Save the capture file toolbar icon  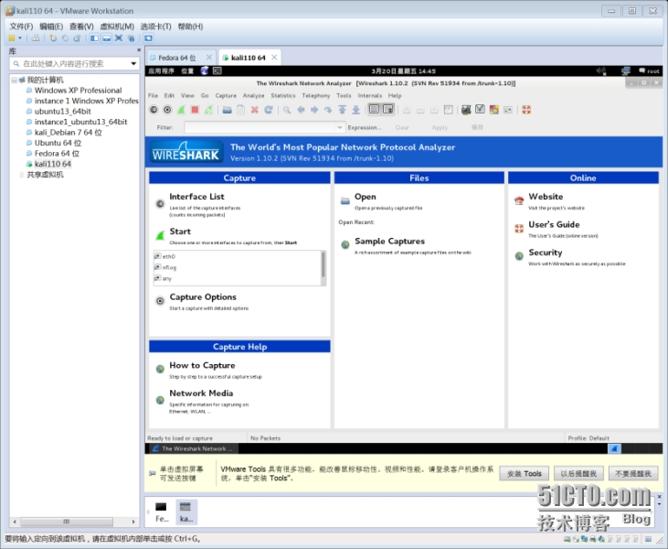[x=241, y=110]
